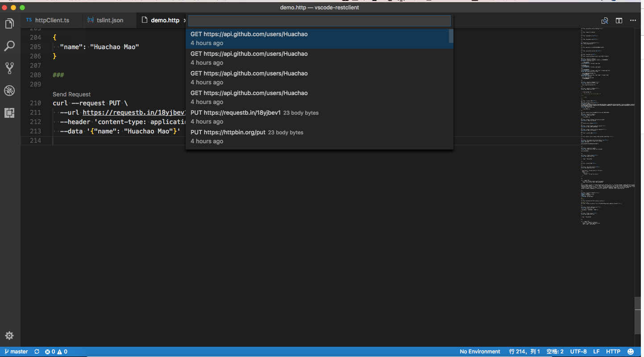
Task: Click the history list scrollbar thumb
Action: (x=451, y=36)
